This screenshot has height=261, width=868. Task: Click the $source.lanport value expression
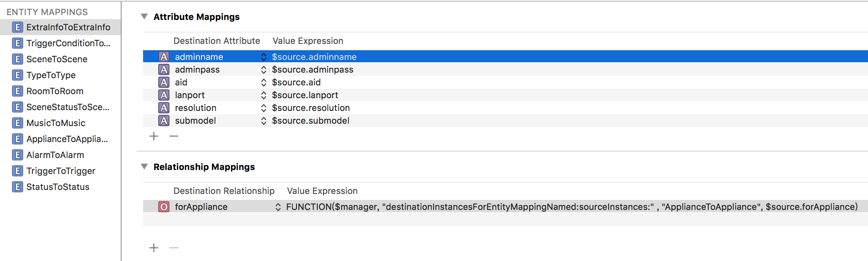(x=305, y=95)
